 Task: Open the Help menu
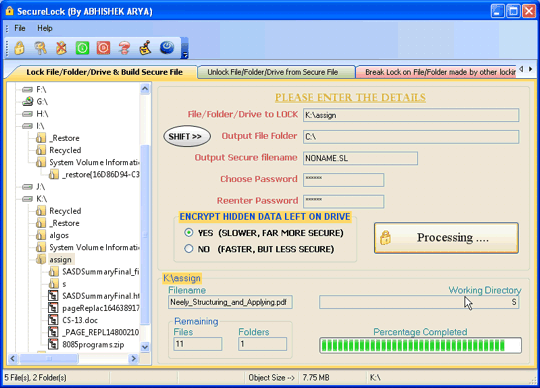point(45,28)
